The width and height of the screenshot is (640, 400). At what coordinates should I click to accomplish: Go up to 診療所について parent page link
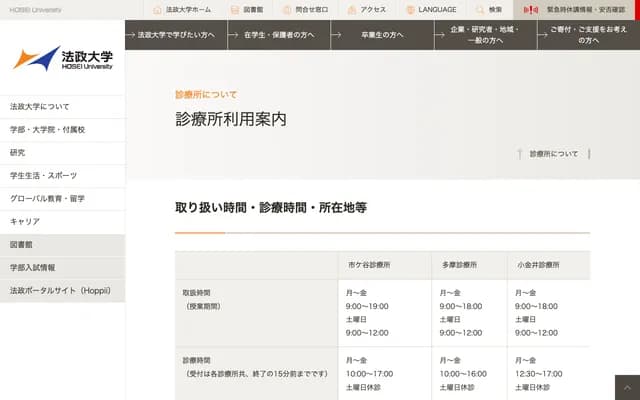coord(553,154)
